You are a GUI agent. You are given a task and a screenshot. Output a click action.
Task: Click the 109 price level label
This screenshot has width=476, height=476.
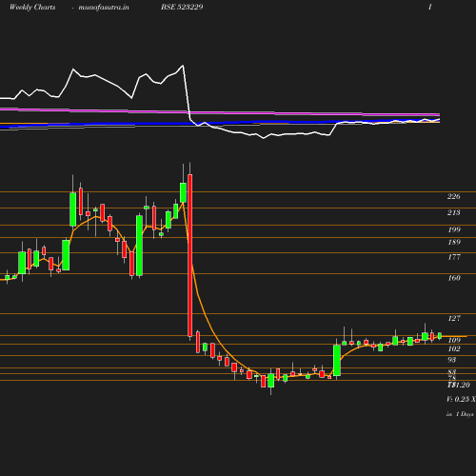click(454, 340)
